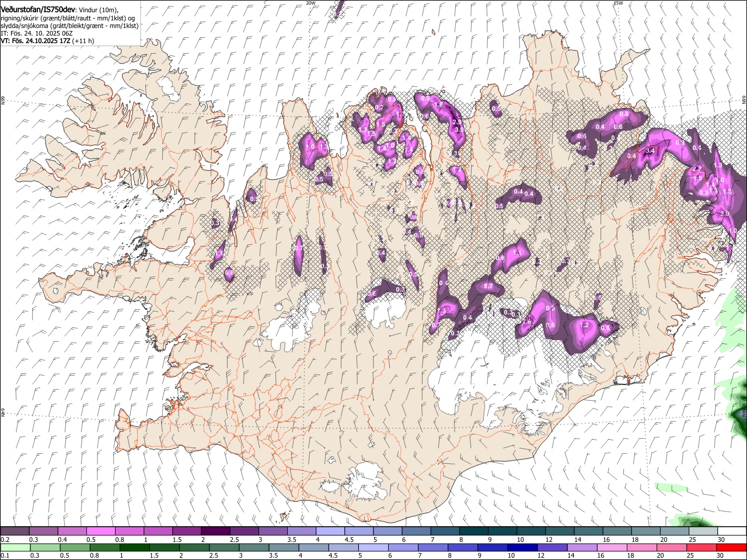Select the bright pink 0.5–0.8 swatch in the top scale

coord(101,531)
